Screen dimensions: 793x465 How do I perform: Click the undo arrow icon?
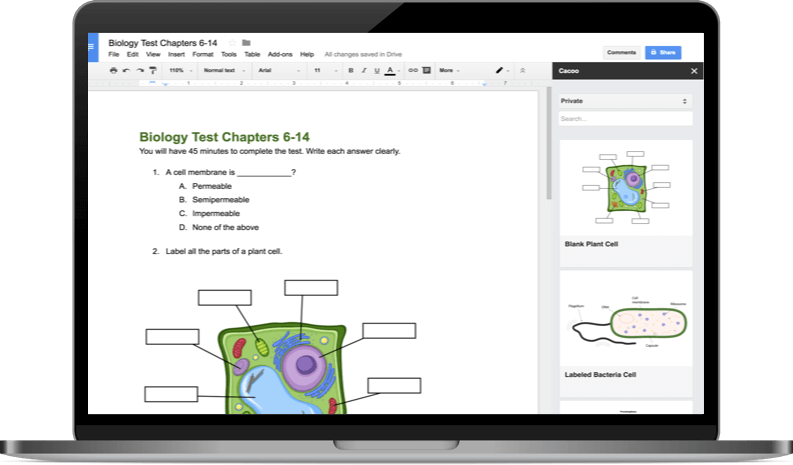pos(126,71)
